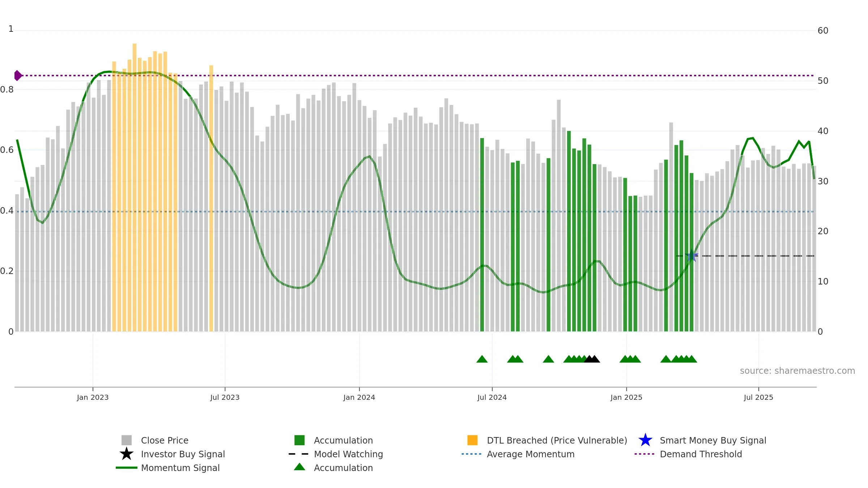Click the Jan 2024 x-axis label
This screenshot has width=868, height=488.
pos(359,398)
